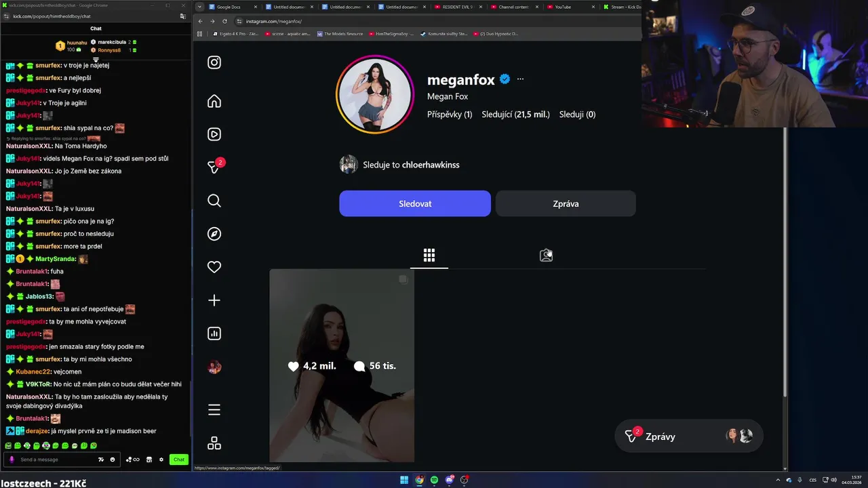The width and height of the screenshot is (868, 488).
Task: Open the Instagram logo link in sidebar
Action: coord(214,62)
